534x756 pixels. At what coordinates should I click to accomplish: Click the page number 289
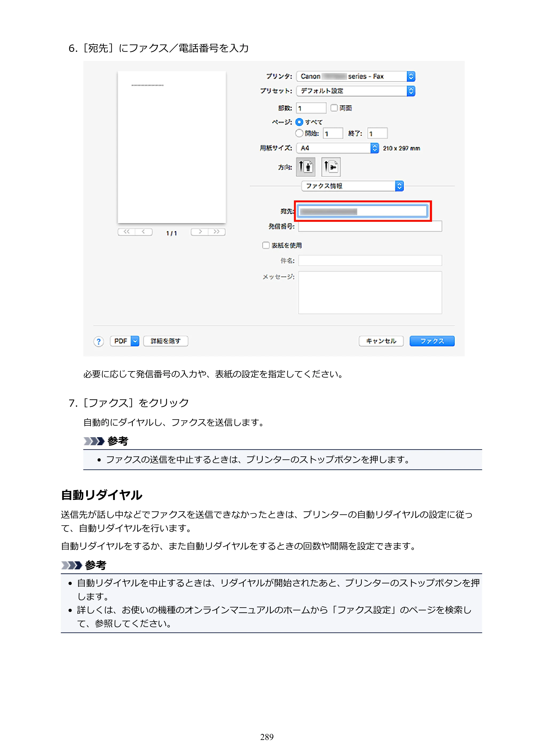coord(267,737)
